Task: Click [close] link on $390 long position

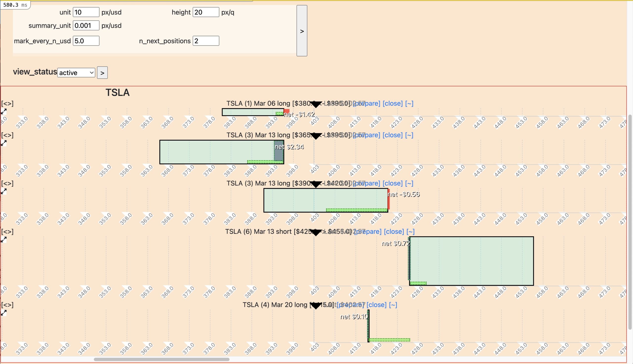Action: pyautogui.click(x=393, y=183)
